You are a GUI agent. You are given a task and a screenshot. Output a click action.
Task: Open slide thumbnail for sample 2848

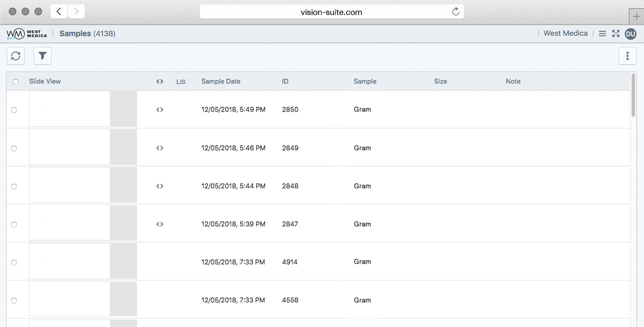coord(83,185)
